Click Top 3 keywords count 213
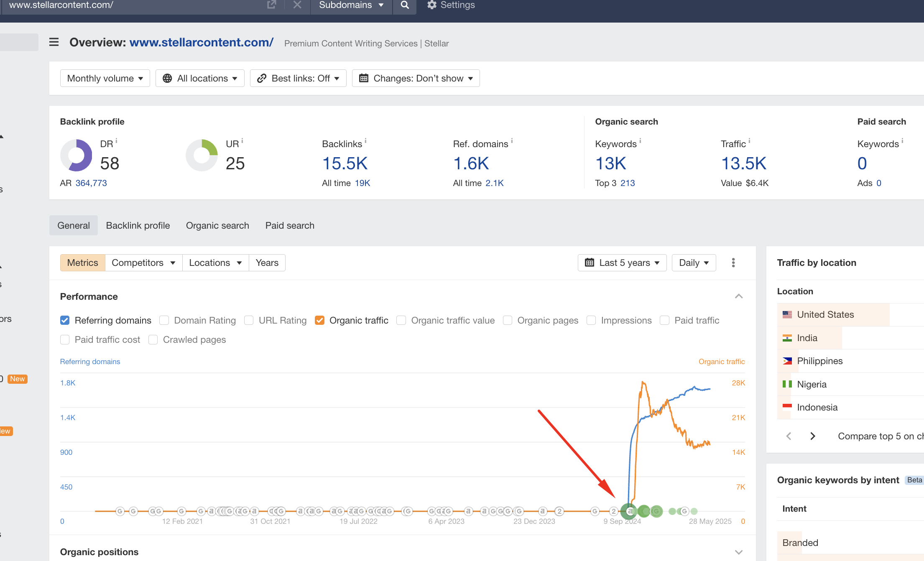This screenshot has width=924, height=561. coord(628,183)
